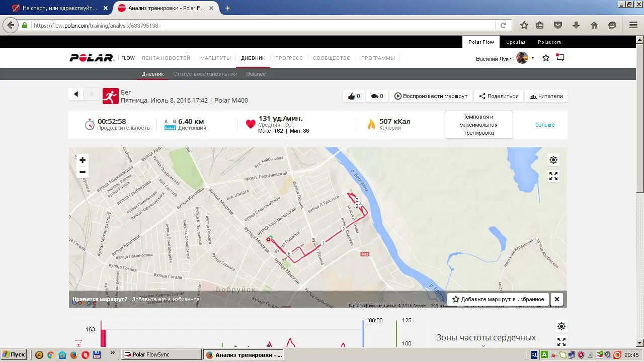Zoom out on the route map

83,172
